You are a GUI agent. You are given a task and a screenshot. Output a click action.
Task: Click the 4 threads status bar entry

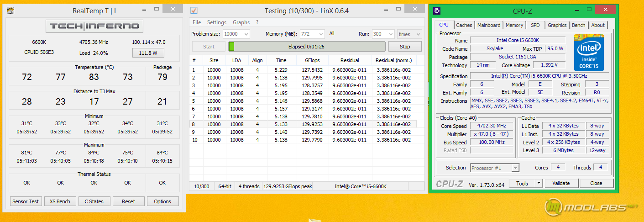pyautogui.click(x=249, y=186)
